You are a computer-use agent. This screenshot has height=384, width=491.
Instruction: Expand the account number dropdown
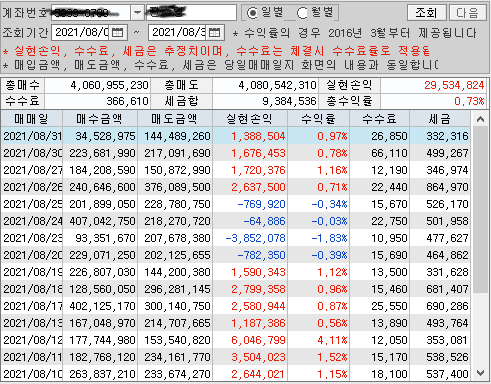(x=137, y=13)
